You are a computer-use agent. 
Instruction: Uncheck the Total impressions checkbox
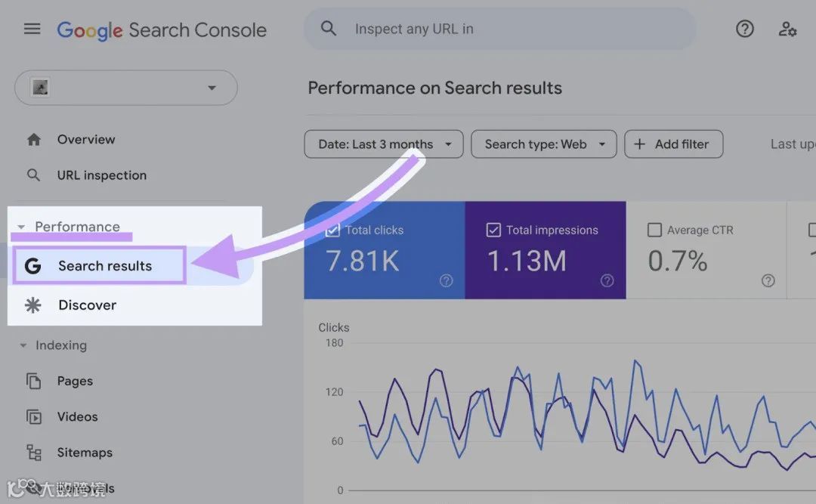[493, 230]
